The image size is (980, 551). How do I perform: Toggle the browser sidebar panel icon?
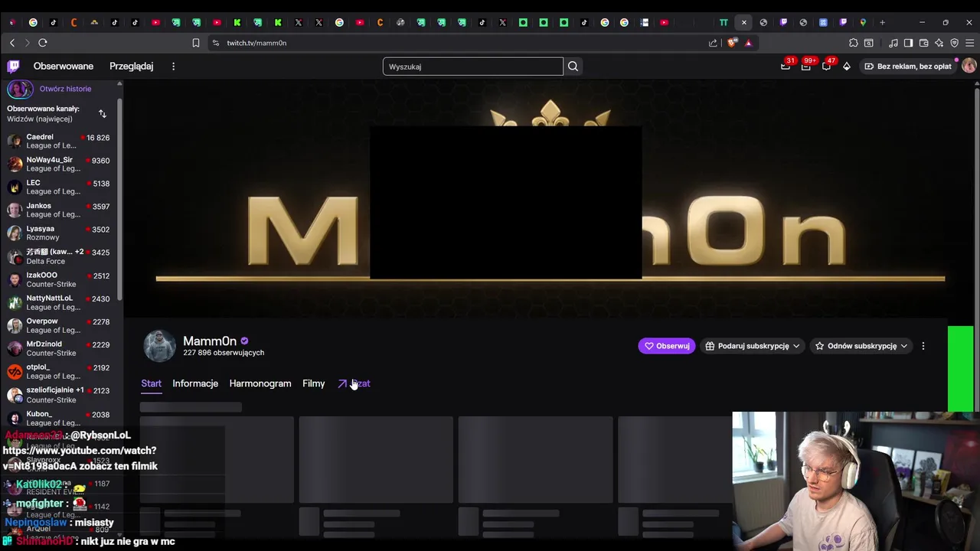(908, 43)
